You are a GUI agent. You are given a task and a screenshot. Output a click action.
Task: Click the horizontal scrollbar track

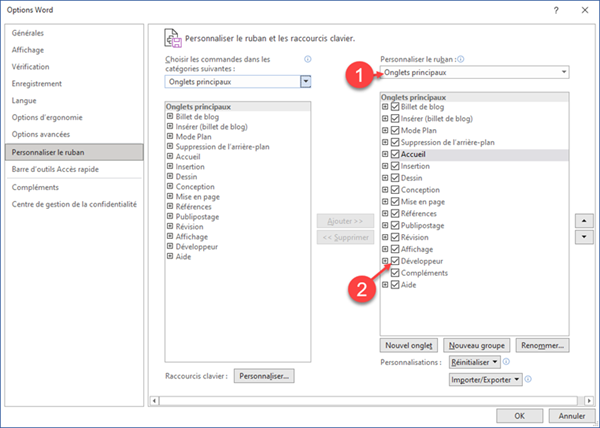pos(368,401)
